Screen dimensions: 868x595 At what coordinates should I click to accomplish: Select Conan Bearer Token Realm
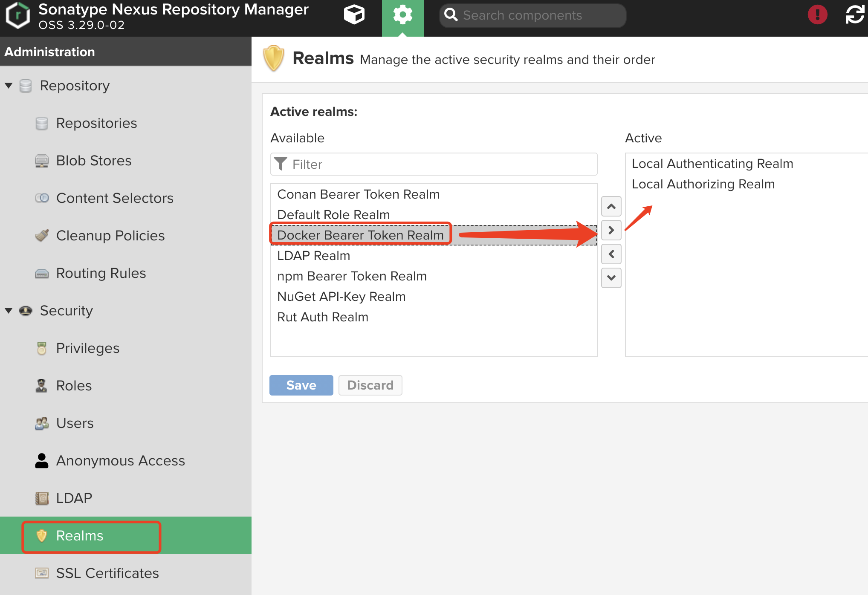click(x=434, y=194)
